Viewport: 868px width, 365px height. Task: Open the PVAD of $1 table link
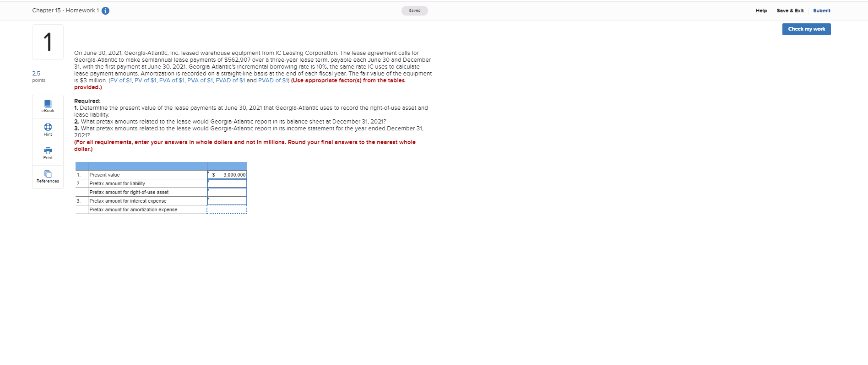[273, 81]
